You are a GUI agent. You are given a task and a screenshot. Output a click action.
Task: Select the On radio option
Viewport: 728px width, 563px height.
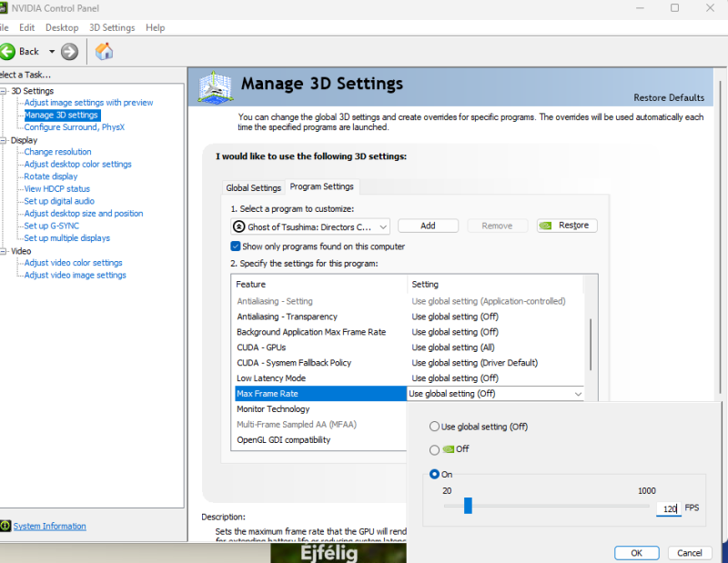(434, 474)
